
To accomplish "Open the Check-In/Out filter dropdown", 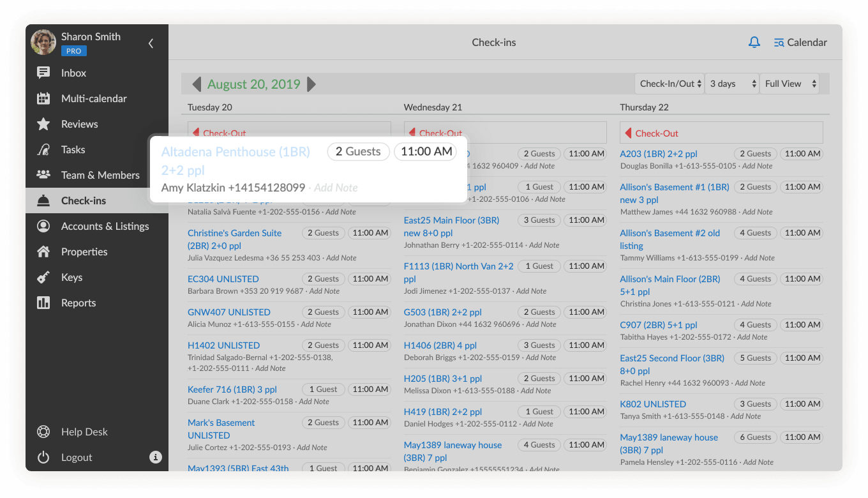I will (670, 84).
